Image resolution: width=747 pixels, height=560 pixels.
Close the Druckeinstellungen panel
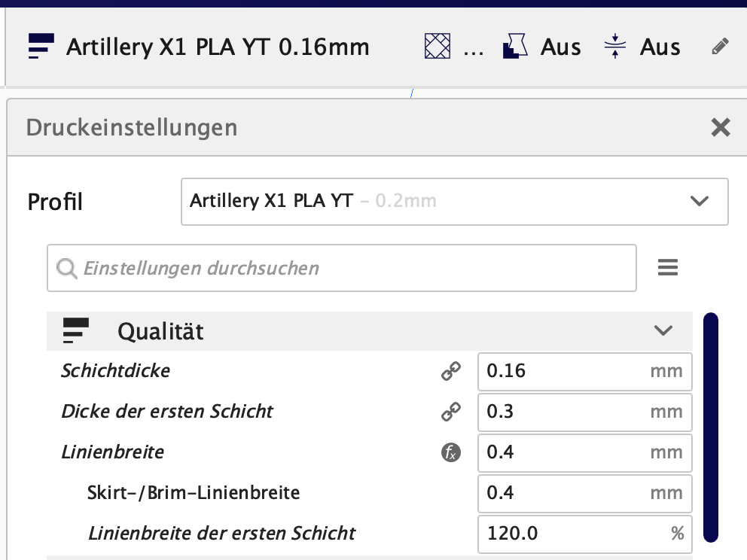[x=721, y=127]
